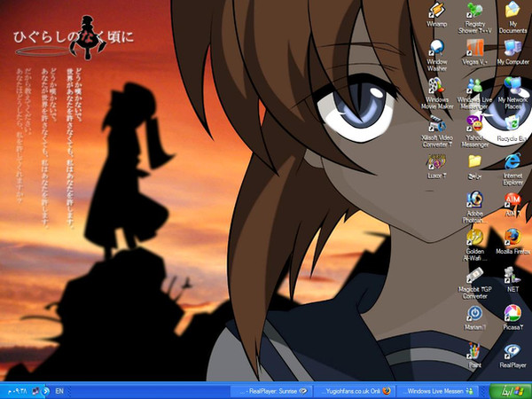
Task: Click the EN language bar indicator
Action: coord(59,391)
